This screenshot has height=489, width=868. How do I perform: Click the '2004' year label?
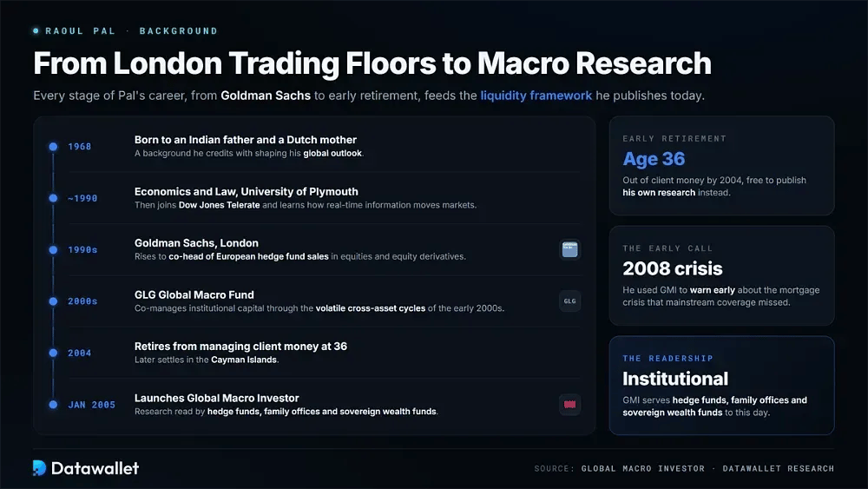[80, 354]
